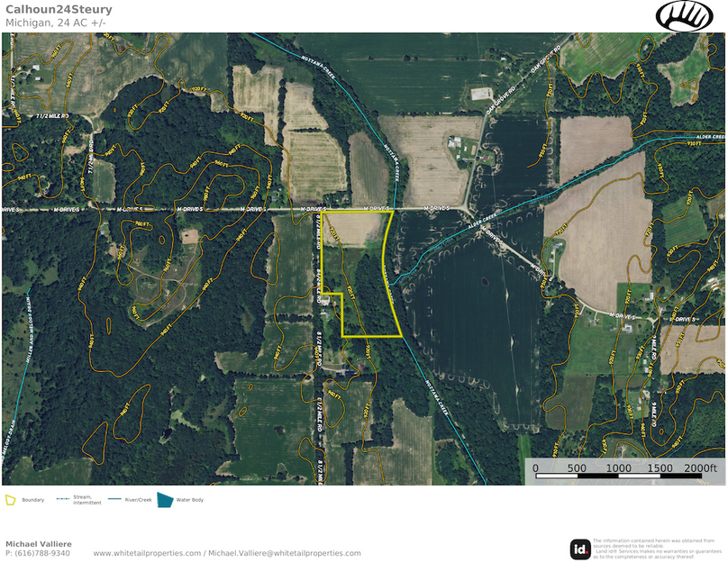728x563 pixels.
Task: Click the Michael.Valliere@whitetailproperties.com email address
Action: (284, 553)
